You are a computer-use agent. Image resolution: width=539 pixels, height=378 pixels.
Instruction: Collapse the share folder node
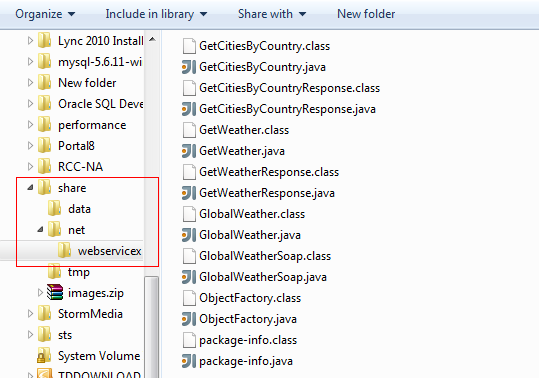coord(31,188)
